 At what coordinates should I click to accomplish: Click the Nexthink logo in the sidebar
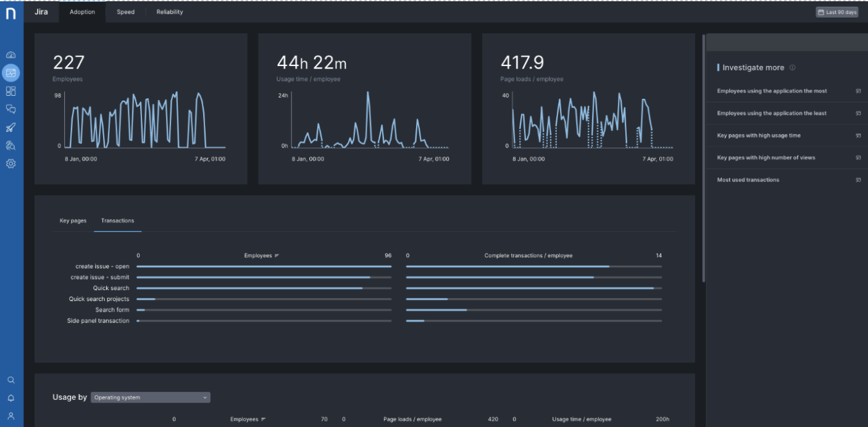coord(11,14)
